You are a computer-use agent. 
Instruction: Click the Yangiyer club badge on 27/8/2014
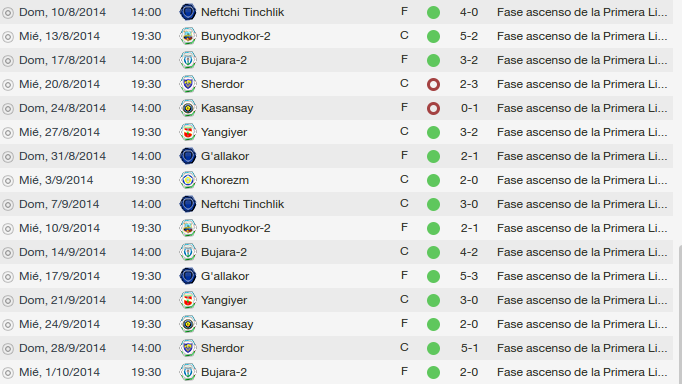[x=188, y=132]
